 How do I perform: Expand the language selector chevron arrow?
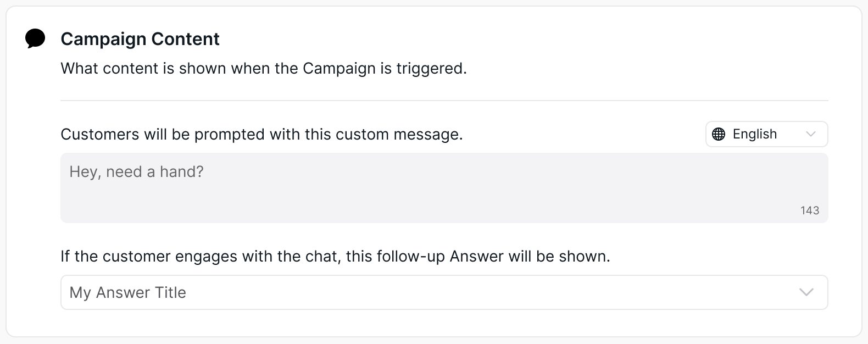coord(810,134)
